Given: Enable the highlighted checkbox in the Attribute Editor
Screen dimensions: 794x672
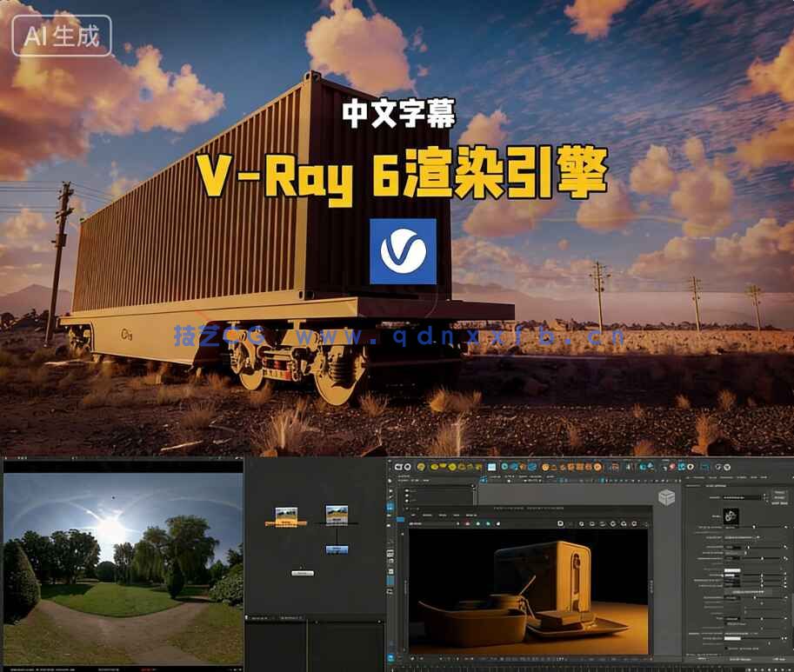Looking at the screenshot, I should (x=728, y=648).
